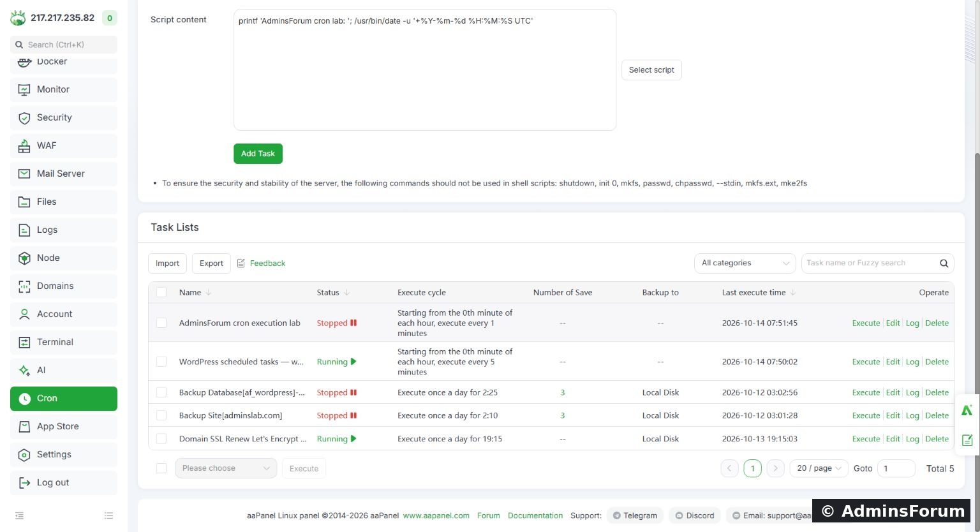Screen dimensions: 980x532
Task: Click the menu list icon at sidebar bottom right
Action: [108, 515]
